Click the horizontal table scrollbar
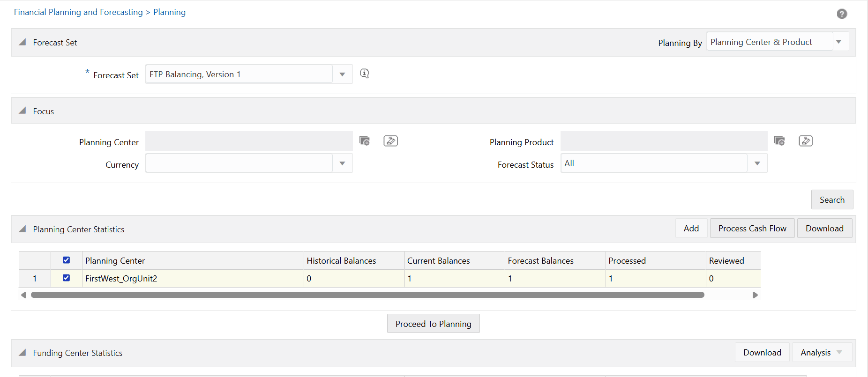Screen dimensions: 868x377 coord(367,295)
